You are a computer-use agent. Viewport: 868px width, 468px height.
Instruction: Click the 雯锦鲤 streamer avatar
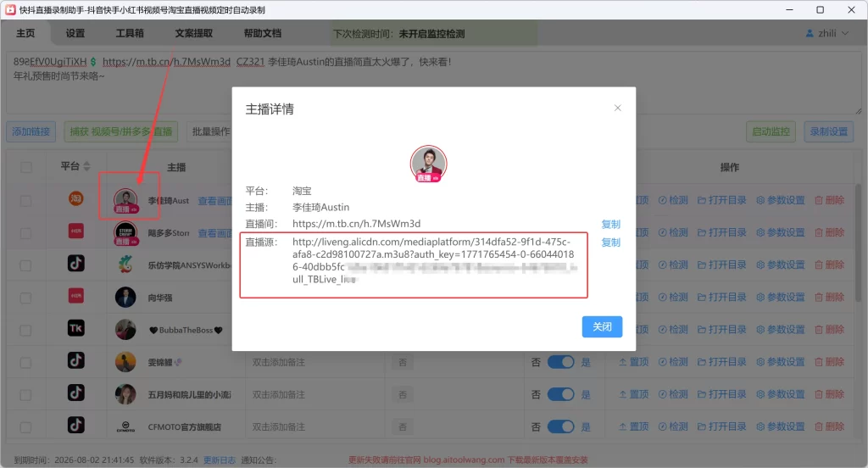125,362
